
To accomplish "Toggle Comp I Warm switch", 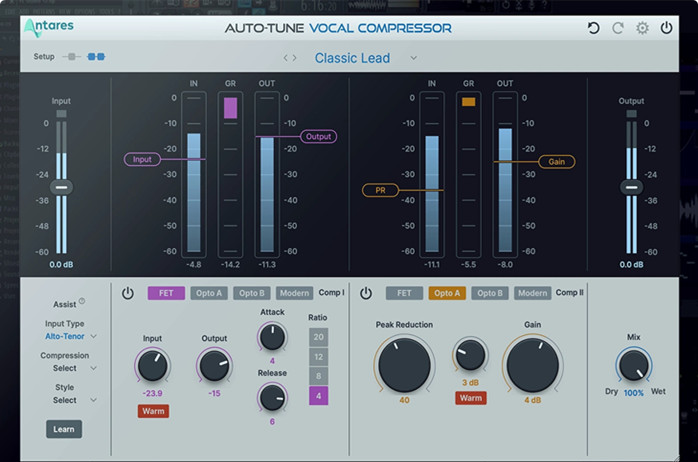I will (x=153, y=411).
